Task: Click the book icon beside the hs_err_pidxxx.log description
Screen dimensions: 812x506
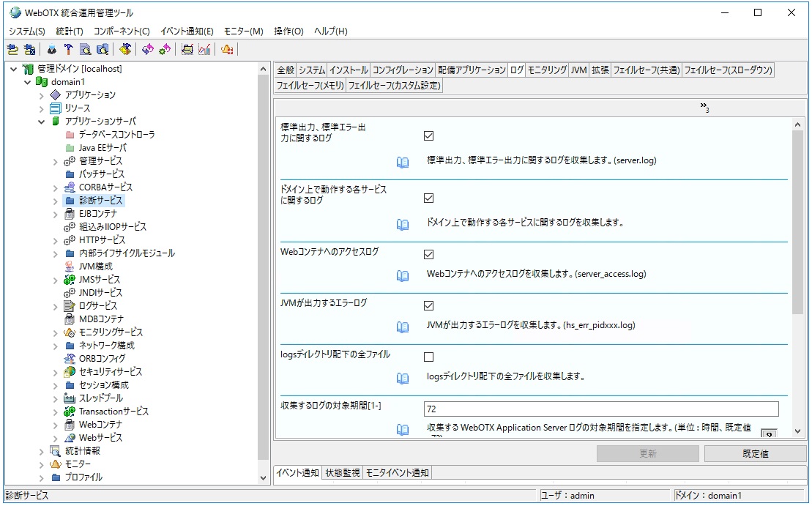Action: [x=403, y=327]
